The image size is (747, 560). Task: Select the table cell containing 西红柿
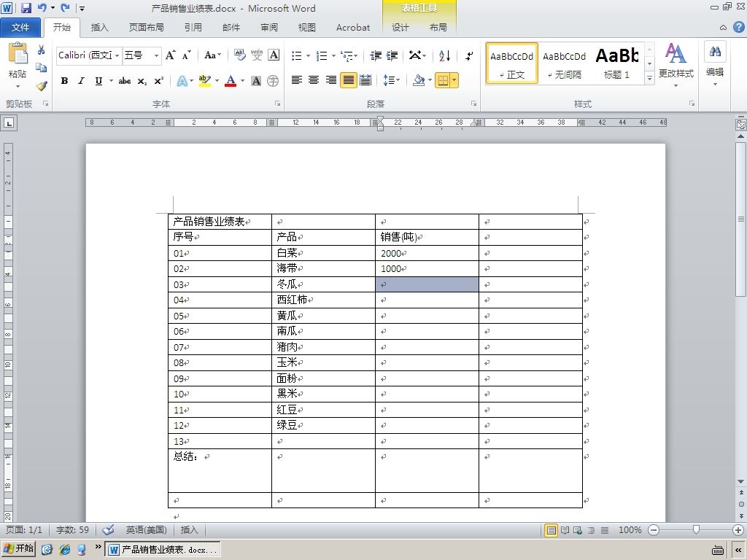click(323, 300)
